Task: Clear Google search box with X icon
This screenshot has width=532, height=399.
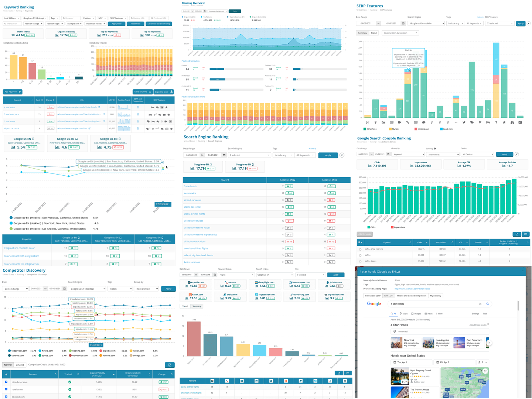Action: (480, 304)
